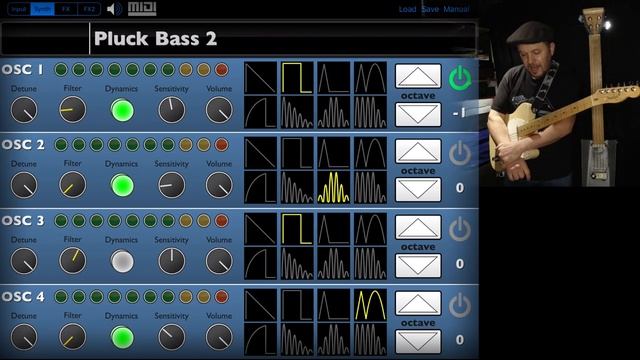Choose OSC 1 sine burst waveform
The height and width of the screenshot is (360, 640).
click(x=333, y=112)
